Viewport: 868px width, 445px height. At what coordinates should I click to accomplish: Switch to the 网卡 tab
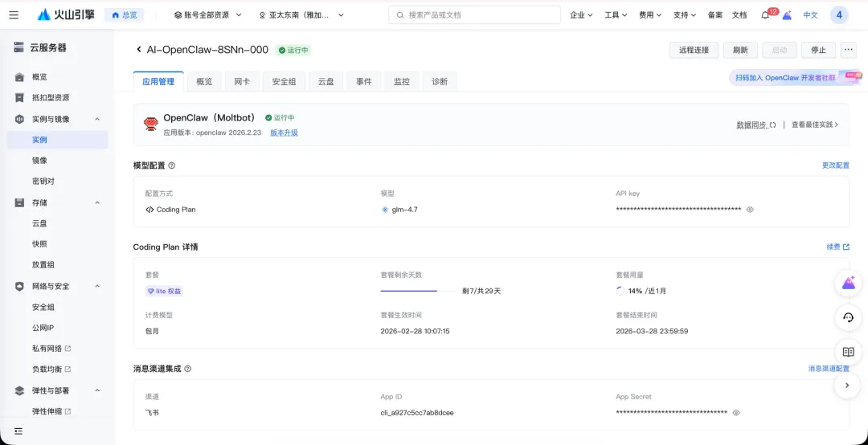(242, 81)
